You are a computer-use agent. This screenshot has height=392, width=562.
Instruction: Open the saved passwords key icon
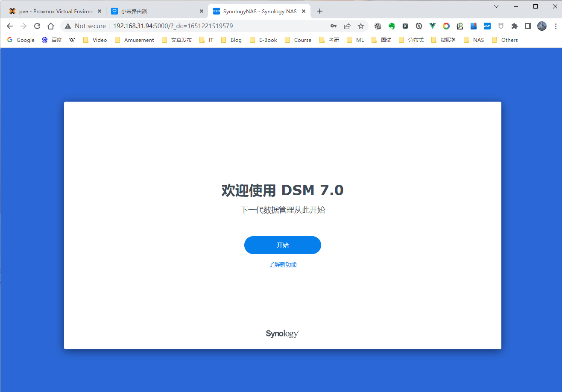334,26
